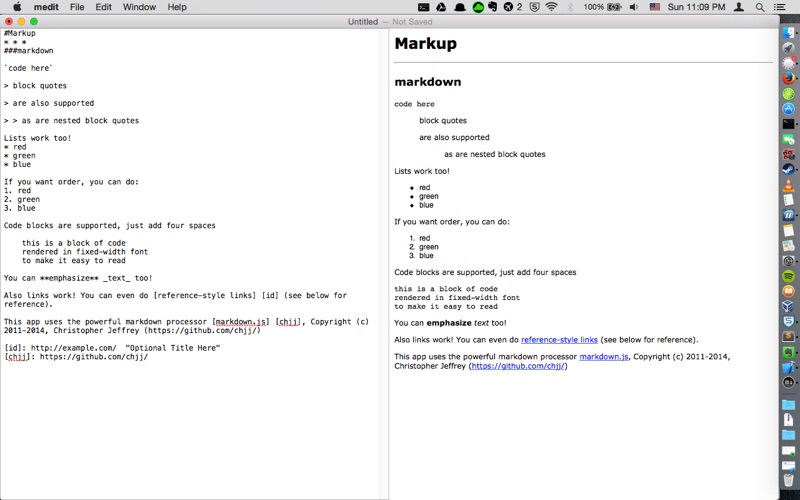Viewport: 800px width, 500px height.
Task: Click the airplane icon in menu bar
Action: (508, 7)
